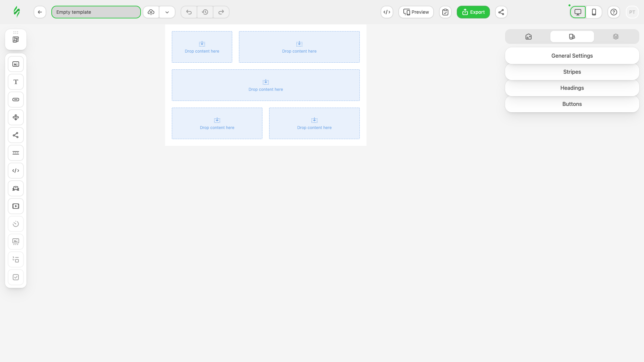Click the share icon
The width and height of the screenshot is (644, 362).
coord(501,12)
